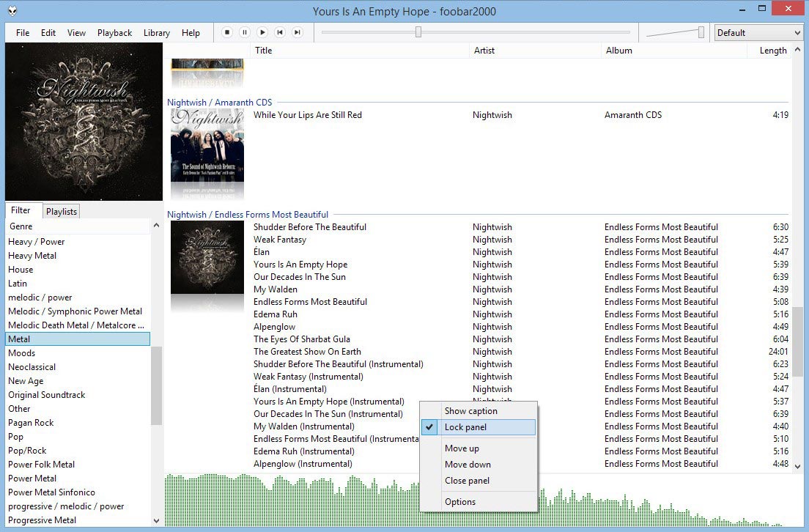
Task: Select the track Yours Is An Empty Hope
Action: click(x=300, y=264)
